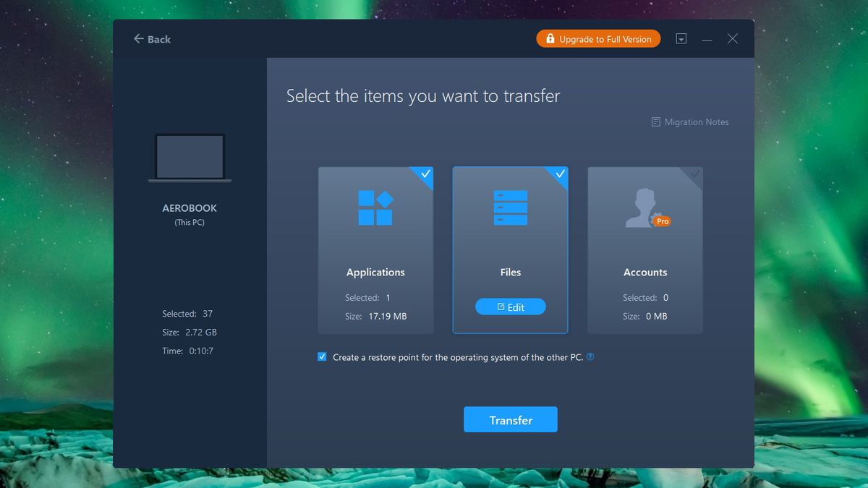Screen dimensions: 868x488
Task: Expand options for the Accounts card
Action: [694, 175]
